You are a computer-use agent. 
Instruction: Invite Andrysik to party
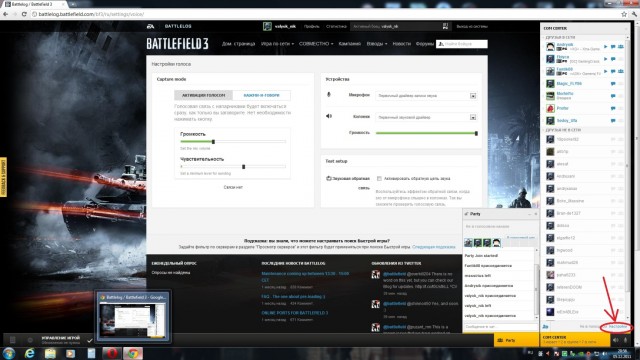tap(621, 47)
